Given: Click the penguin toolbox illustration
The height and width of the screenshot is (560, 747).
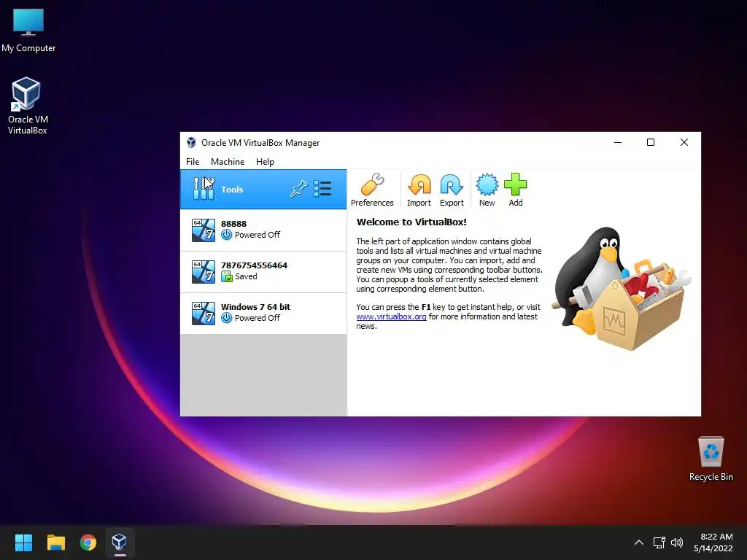Looking at the screenshot, I should pyautogui.click(x=622, y=289).
